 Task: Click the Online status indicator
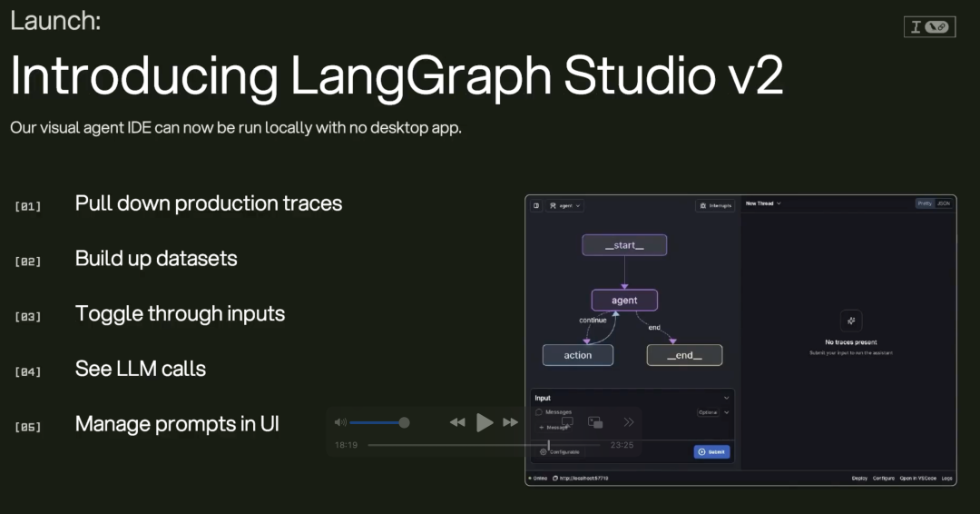click(x=538, y=479)
